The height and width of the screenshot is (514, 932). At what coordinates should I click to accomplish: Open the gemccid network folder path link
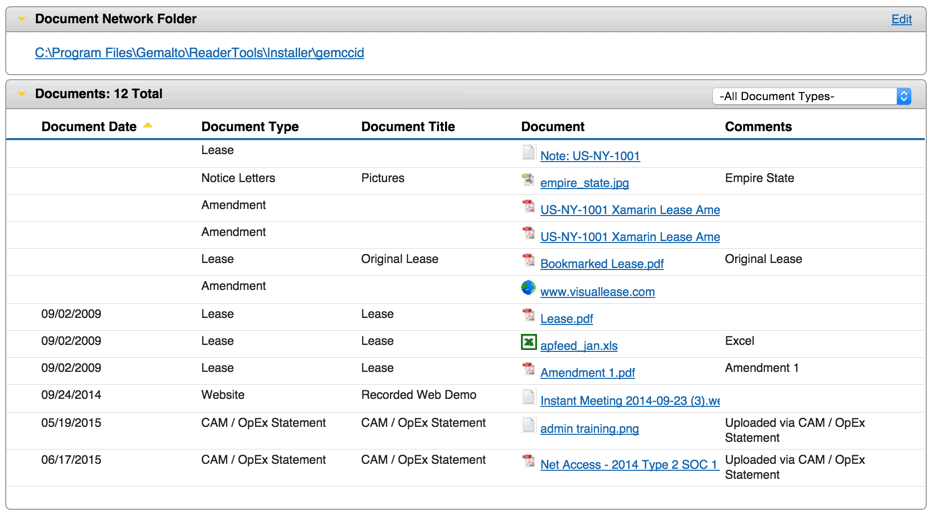click(x=199, y=53)
